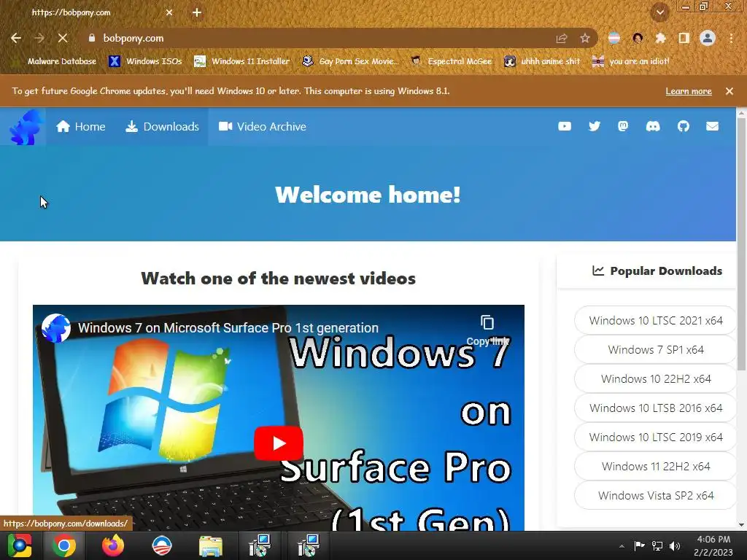Click the email envelope icon

click(x=712, y=126)
